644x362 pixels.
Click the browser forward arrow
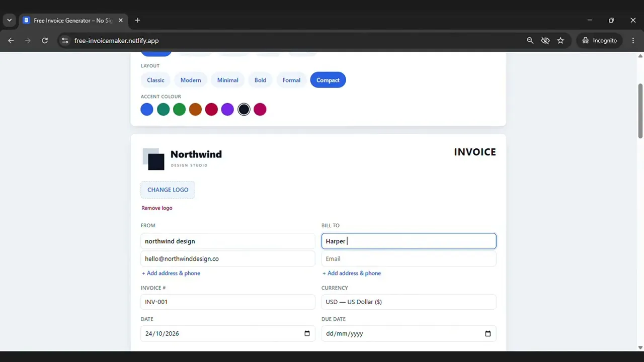tap(28, 41)
